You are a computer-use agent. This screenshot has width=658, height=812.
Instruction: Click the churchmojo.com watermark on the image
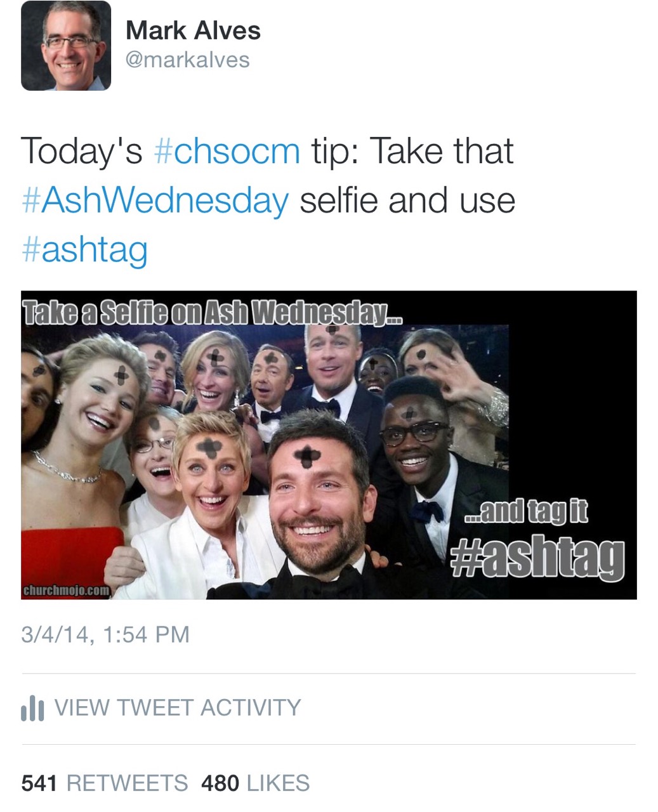coord(67,591)
